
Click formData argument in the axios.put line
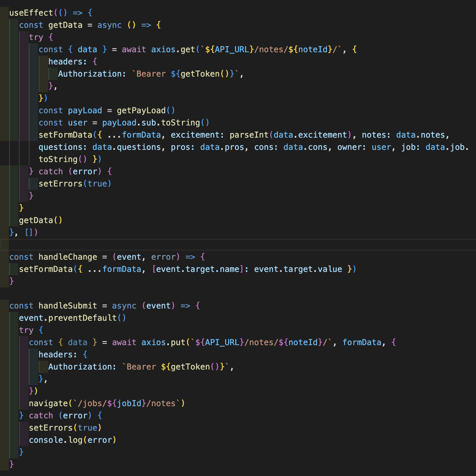(362, 342)
